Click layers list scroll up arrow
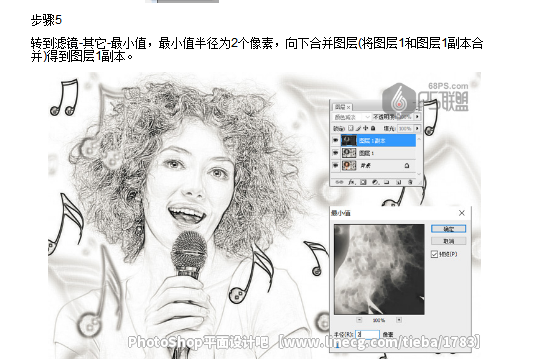This screenshot has width=536, height=361. coord(419,139)
